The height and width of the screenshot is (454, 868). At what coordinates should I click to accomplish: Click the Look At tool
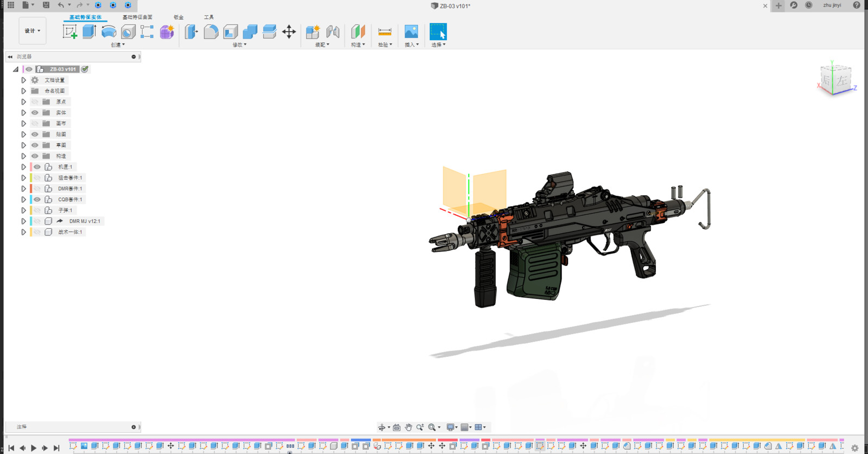(397, 427)
